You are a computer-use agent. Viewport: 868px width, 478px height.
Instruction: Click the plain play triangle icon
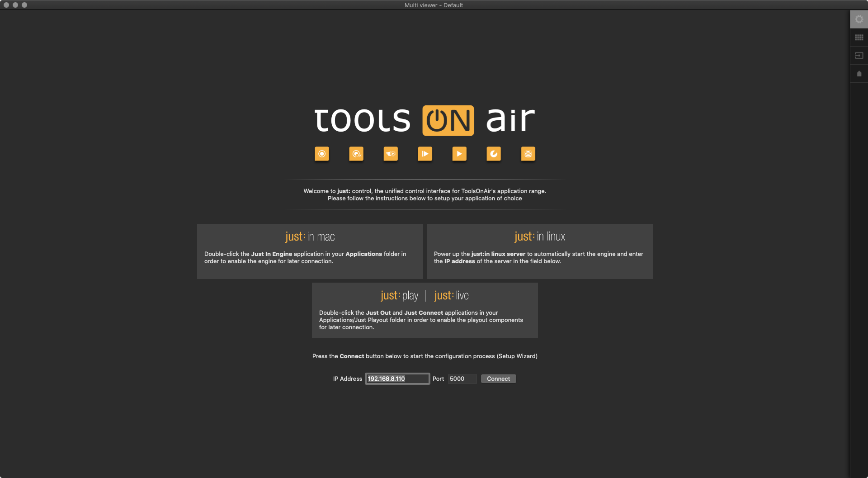pyautogui.click(x=459, y=154)
